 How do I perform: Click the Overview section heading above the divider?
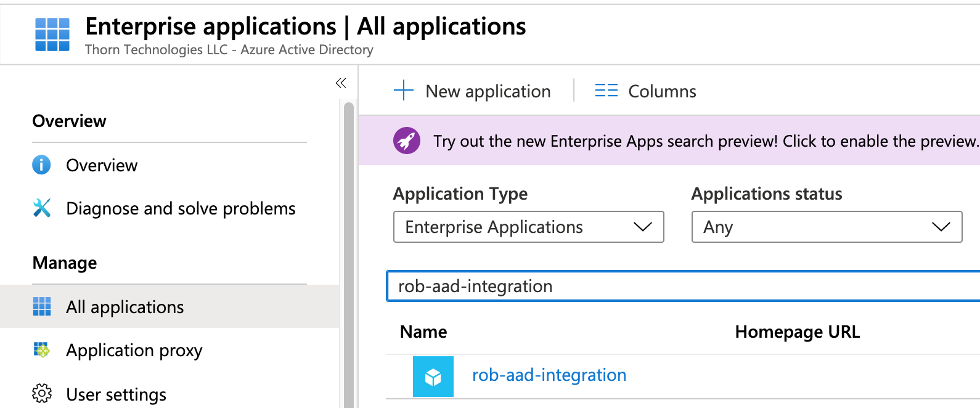click(69, 121)
